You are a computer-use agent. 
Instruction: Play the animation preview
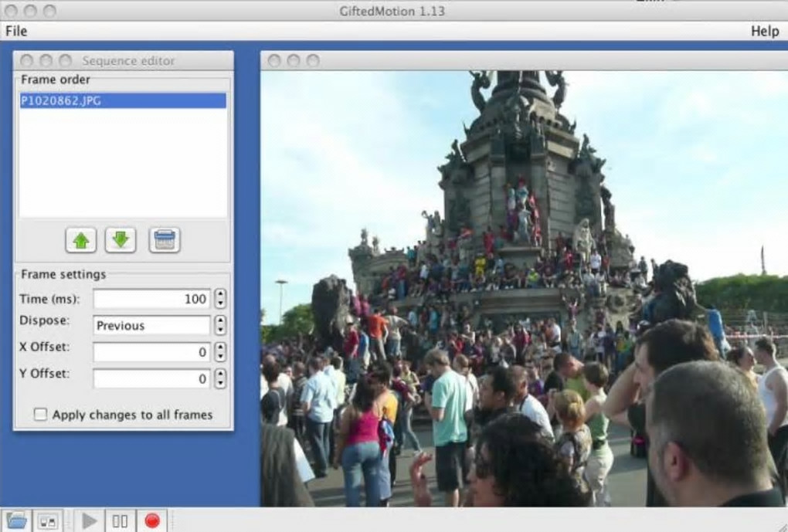(x=90, y=521)
